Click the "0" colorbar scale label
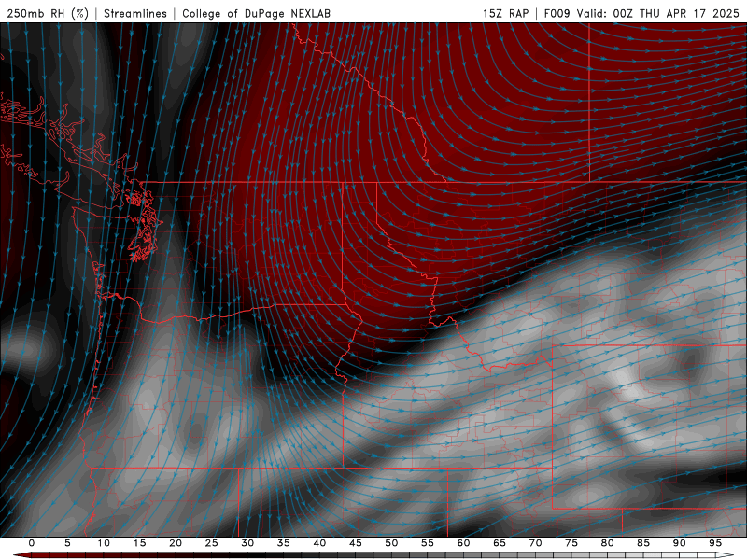747x560 pixels. pyautogui.click(x=32, y=543)
